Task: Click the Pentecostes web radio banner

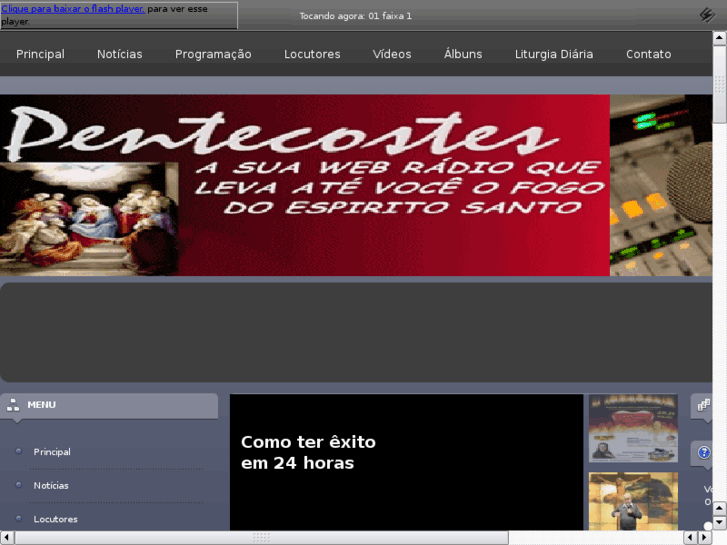Action: (356, 185)
